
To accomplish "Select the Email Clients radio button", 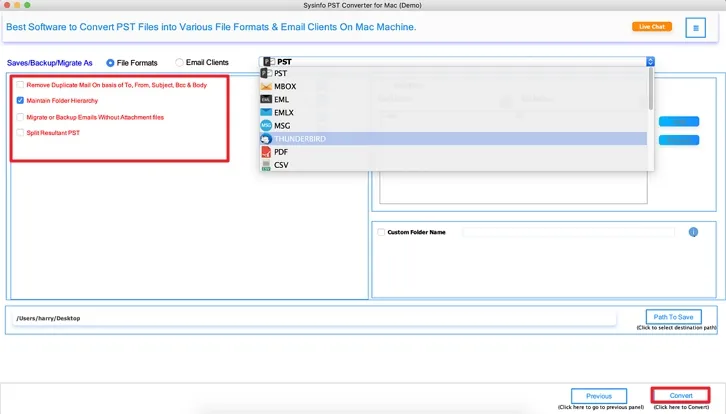I will [x=179, y=62].
